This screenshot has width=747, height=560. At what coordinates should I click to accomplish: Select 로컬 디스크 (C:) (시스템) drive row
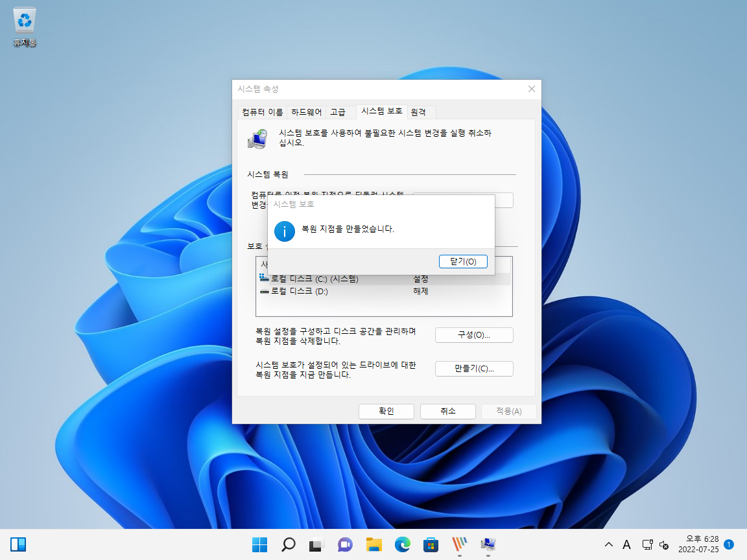click(x=384, y=279)
